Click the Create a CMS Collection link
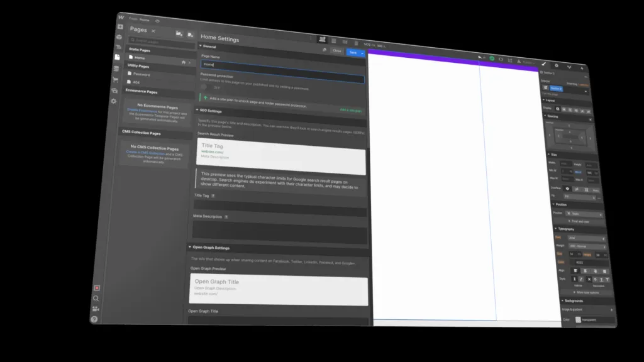The image size is (644, 362). point(145,153)
